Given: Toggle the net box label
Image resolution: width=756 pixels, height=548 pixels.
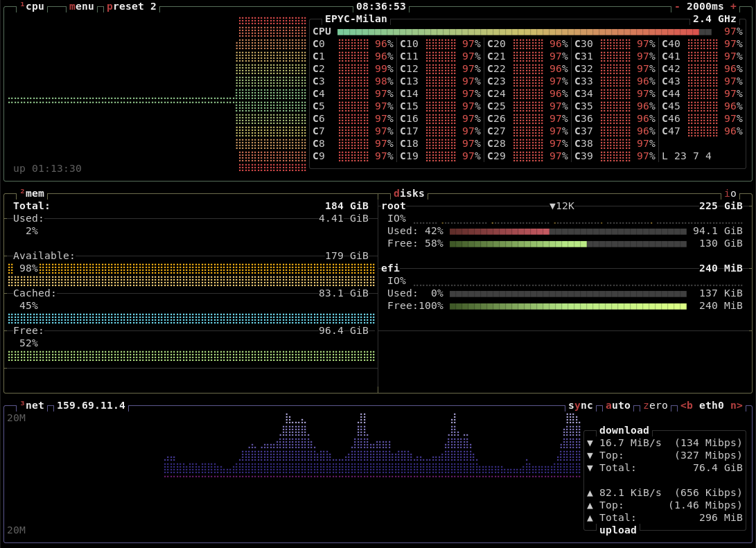Looking at the screenshot, I should (x=33, y=405).
